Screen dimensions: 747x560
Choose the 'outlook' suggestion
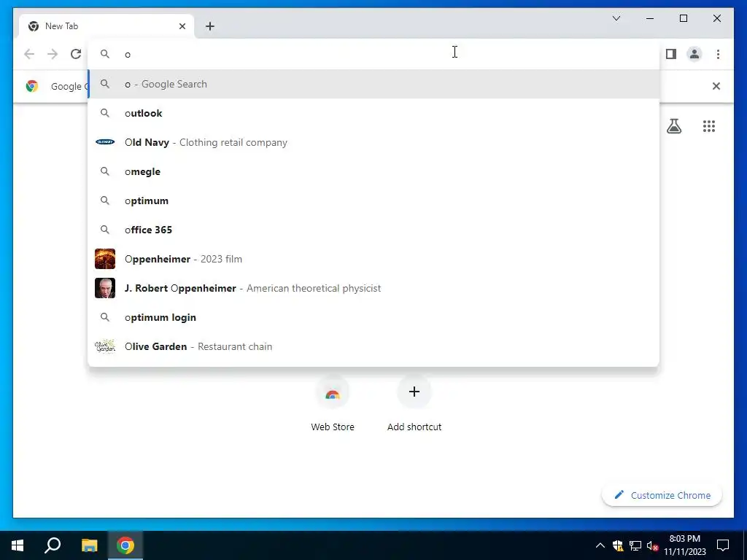tap(374, 113)
